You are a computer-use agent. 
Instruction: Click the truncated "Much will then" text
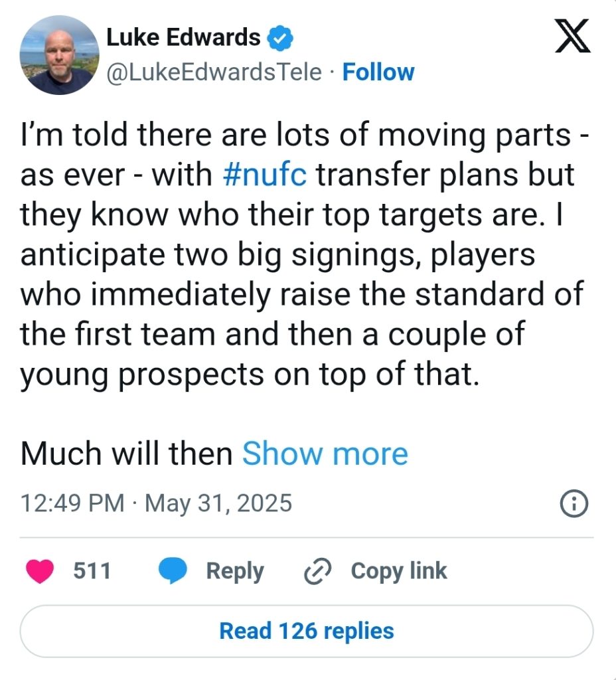[126, 454]
